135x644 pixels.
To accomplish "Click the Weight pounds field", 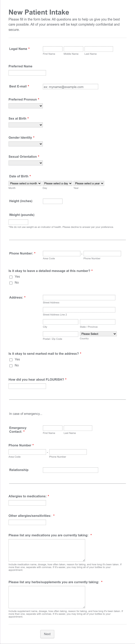I will pyautogui.click(x=18, y=222).
